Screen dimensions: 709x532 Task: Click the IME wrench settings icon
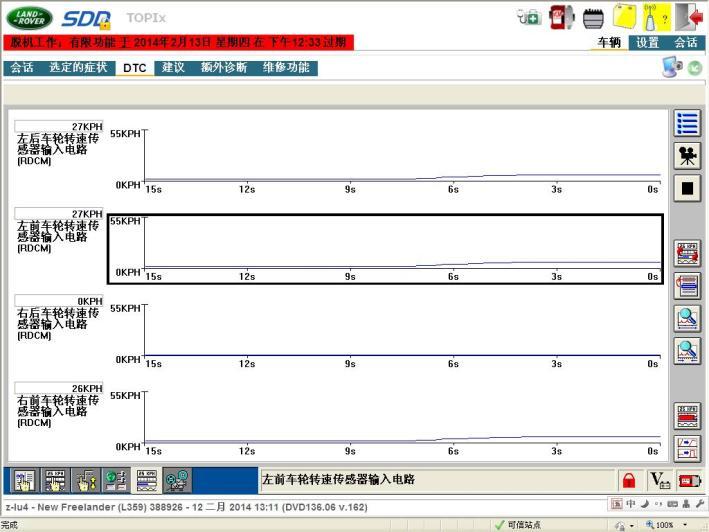(700, 503)
